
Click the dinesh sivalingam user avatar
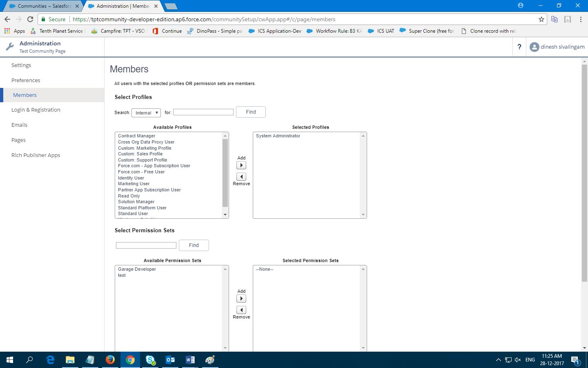click(534, 47)
